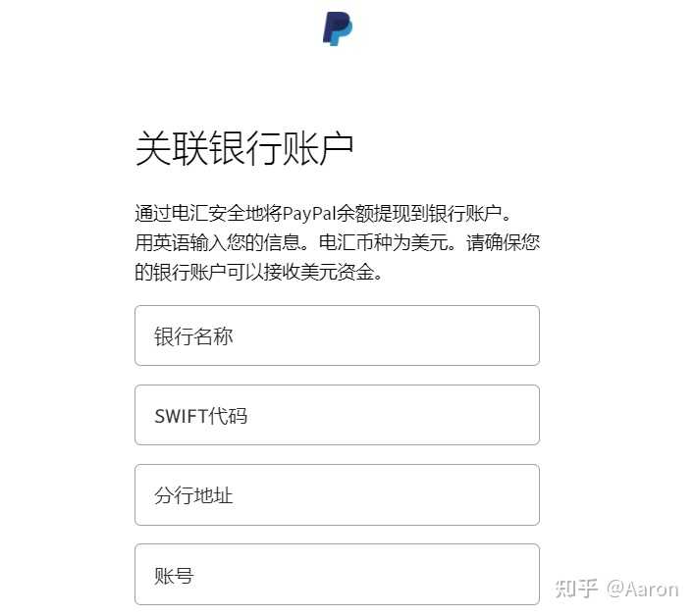Screen dimensions: 696x616
Task: Click the 关联银行账户 page heading
Action: [243, 149]
